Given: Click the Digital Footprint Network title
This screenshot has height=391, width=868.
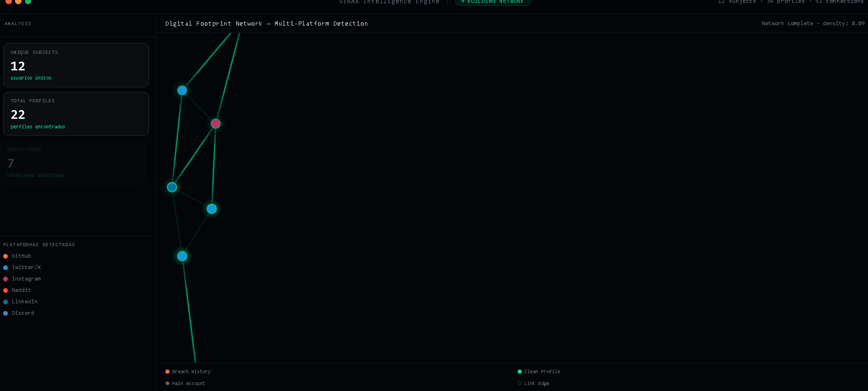Looking at the screenshot, I should click(x=266, y=24).
